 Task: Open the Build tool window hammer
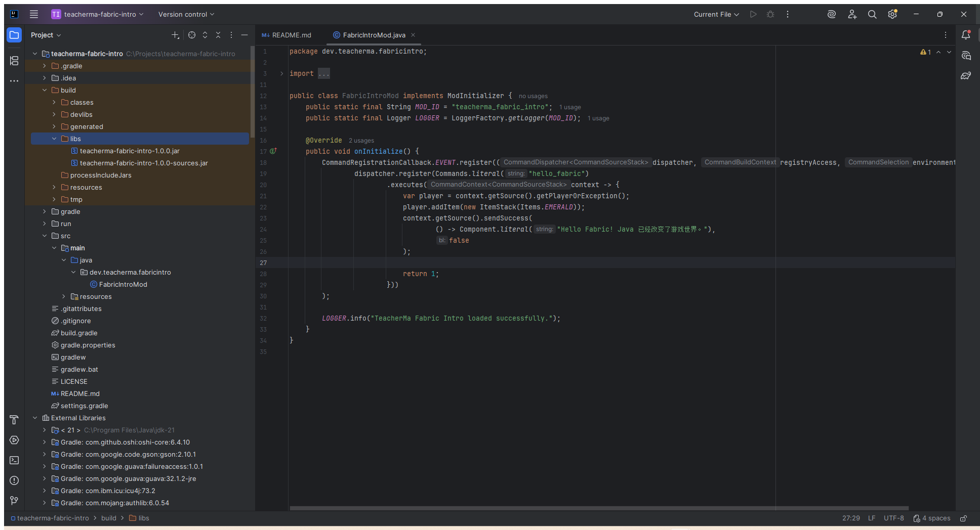[x=14, y=420]
